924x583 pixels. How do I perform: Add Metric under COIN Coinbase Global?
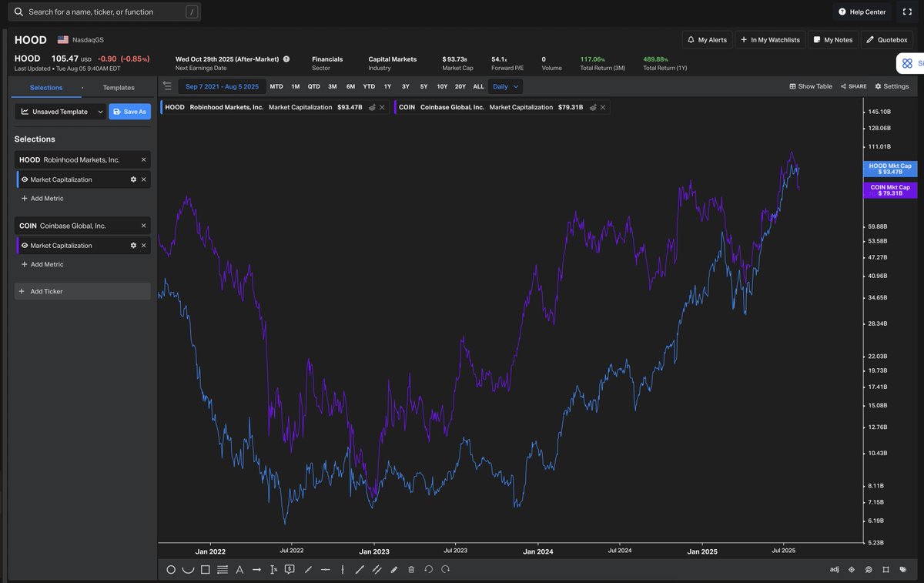click(42, 264)
